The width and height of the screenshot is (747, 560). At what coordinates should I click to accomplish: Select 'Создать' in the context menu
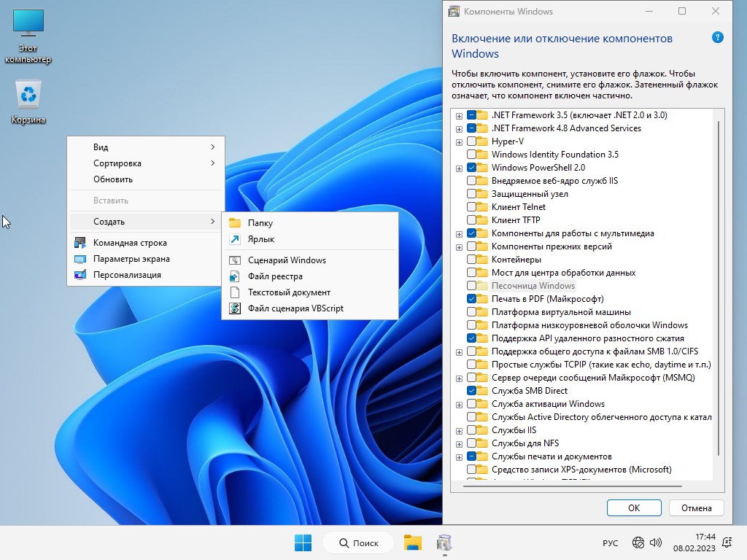(x=146, y=222)
